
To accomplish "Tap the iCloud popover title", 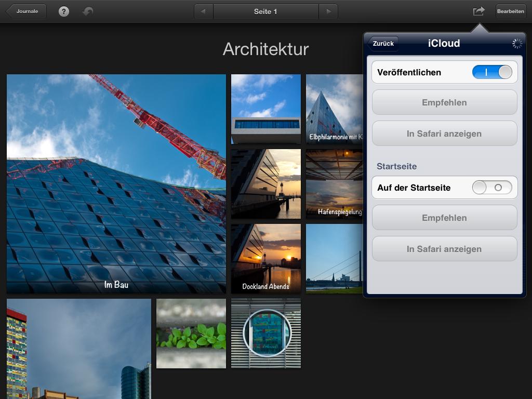I will pos(444,43).
